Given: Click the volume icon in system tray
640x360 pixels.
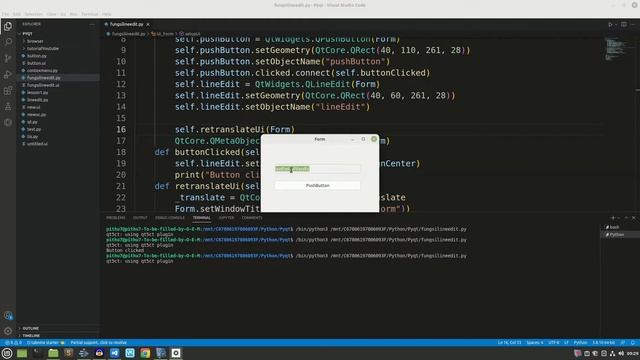Looking at the screenshot, I should pyautogui.click(x=621, y=353).
